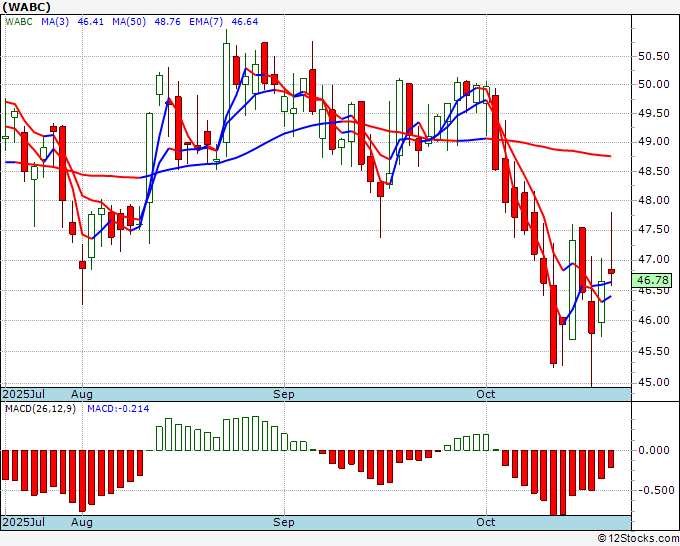
Task: Select the MA(3) legend label
Action: 55,22
